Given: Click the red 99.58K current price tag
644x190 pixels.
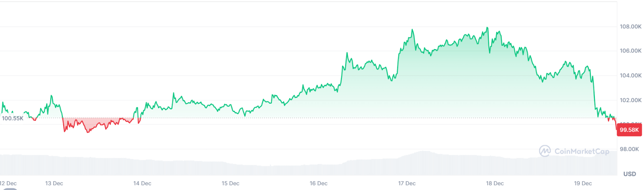Looking at the screenshot, I should (x=629, y=130).
